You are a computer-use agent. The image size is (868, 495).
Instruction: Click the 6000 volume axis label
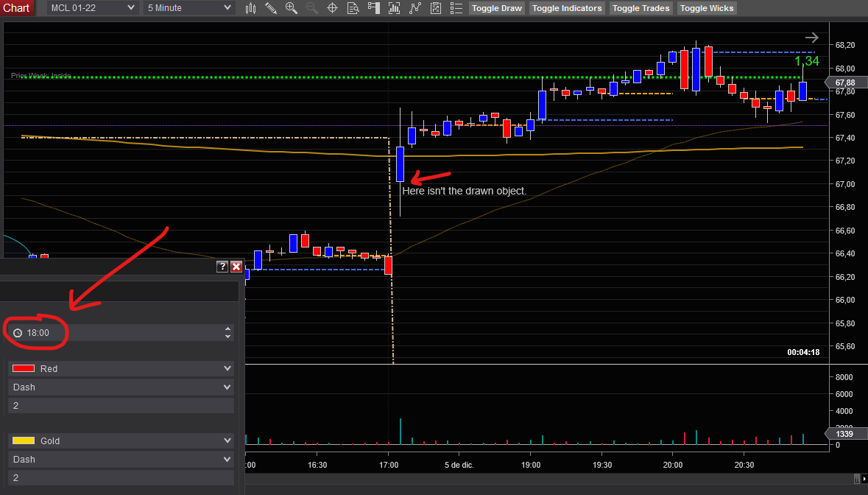[x=844, y=394]
